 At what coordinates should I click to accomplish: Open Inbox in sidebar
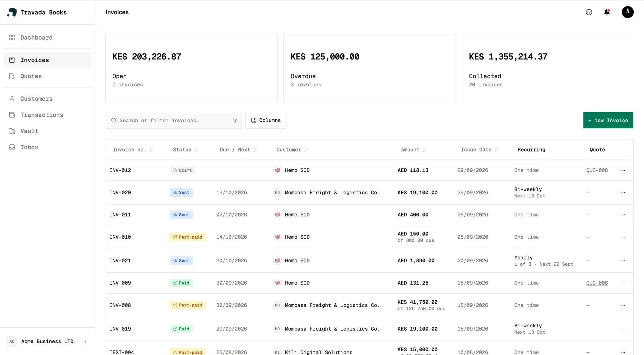[47, 147]
